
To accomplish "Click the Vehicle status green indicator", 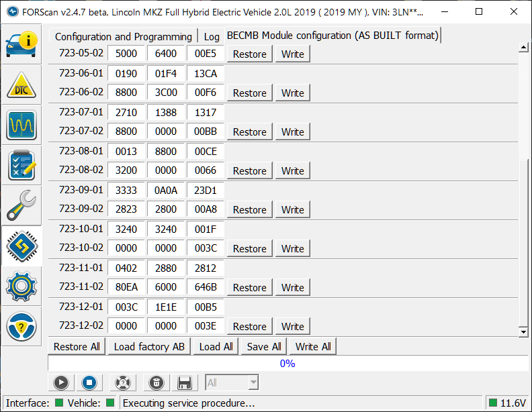I will pyautogui.click(x=110, y=403).
